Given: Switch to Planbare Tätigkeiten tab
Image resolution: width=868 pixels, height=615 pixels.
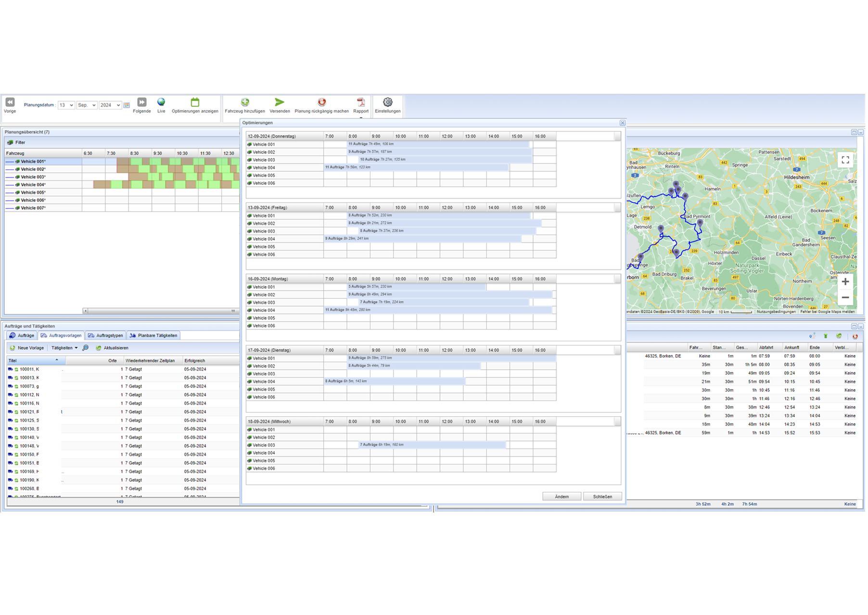Looking at the screenshot, I should pos(153,335).
